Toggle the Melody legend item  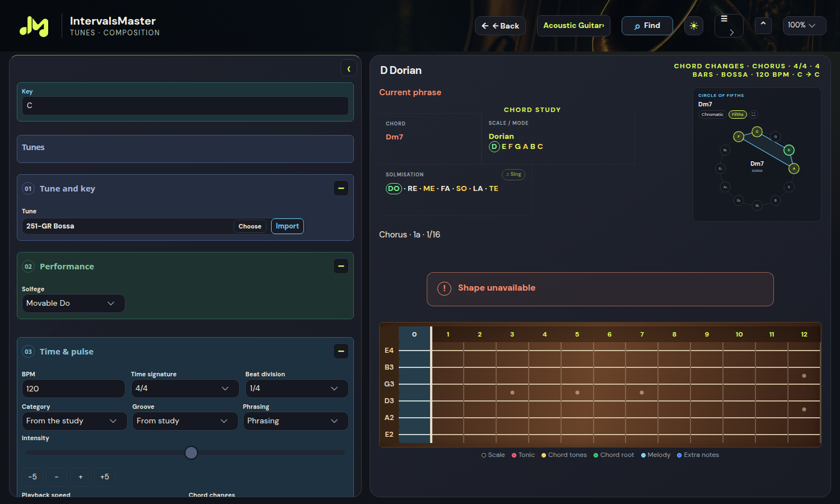pos(656,455)
